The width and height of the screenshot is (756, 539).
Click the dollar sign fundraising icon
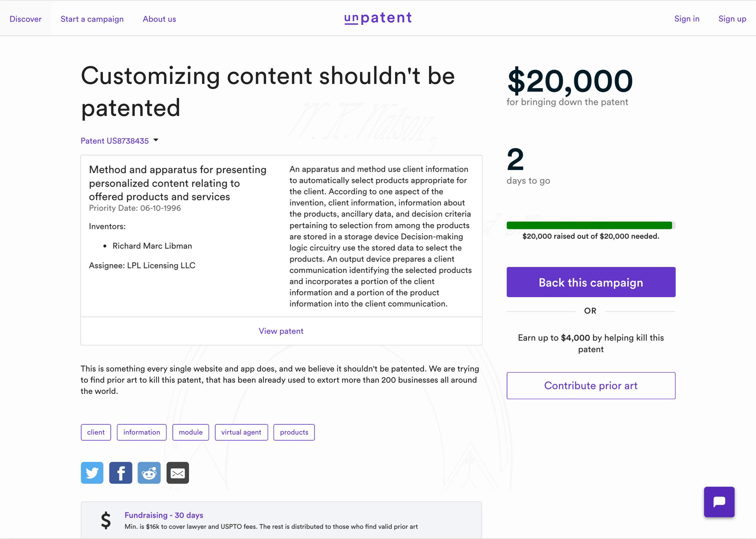coord(106,520)
